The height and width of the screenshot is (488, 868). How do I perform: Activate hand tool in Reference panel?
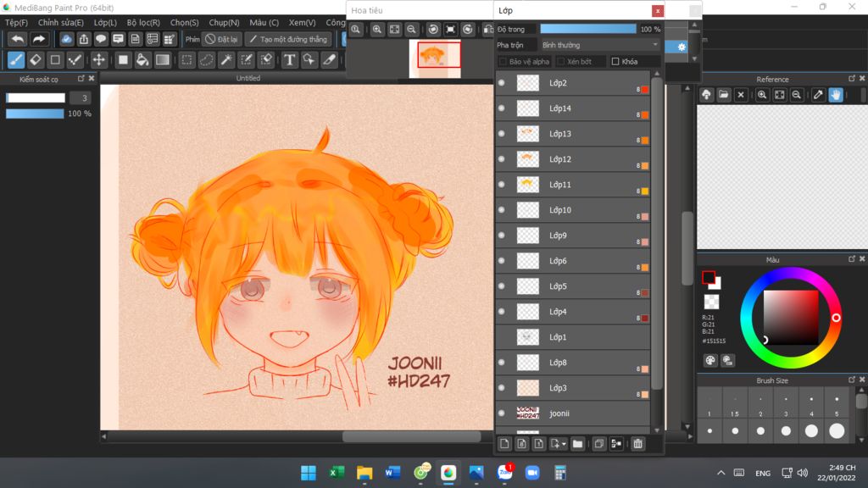pos(836,95)
